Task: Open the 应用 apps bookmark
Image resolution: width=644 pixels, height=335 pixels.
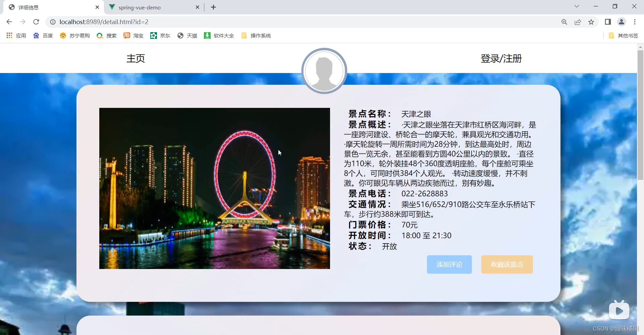Action: click(16, 36)
